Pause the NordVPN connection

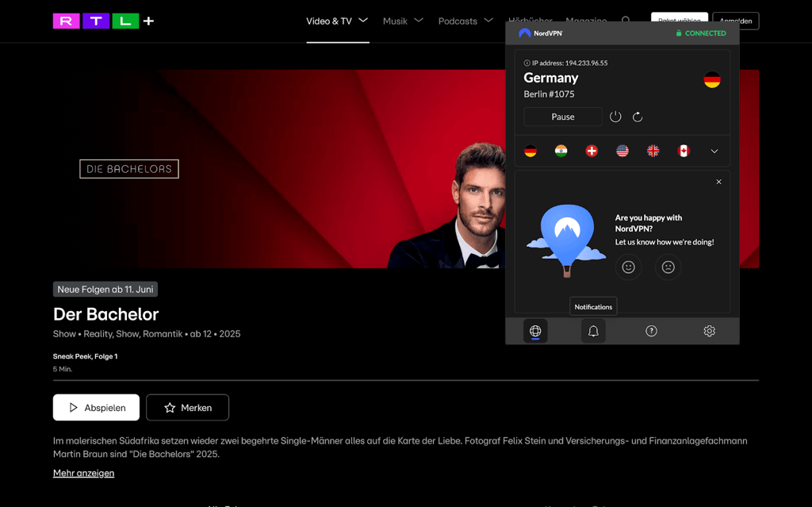[x=563, y=117]
